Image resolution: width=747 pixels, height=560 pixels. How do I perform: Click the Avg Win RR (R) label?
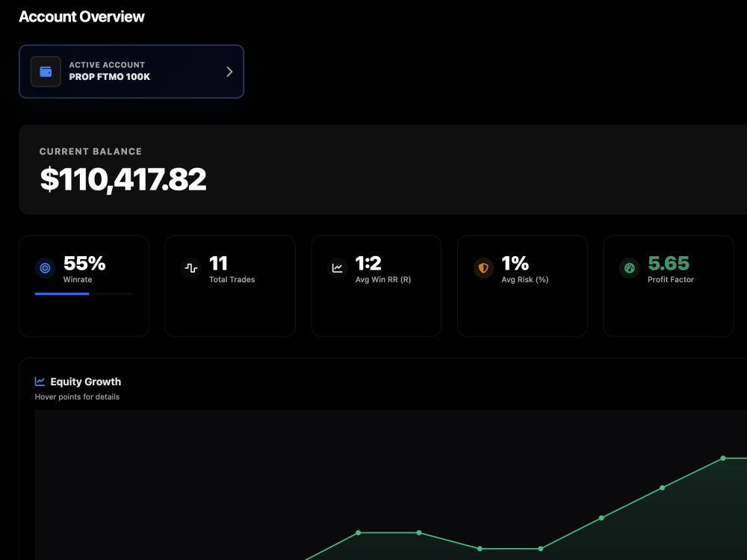[383, 279]
